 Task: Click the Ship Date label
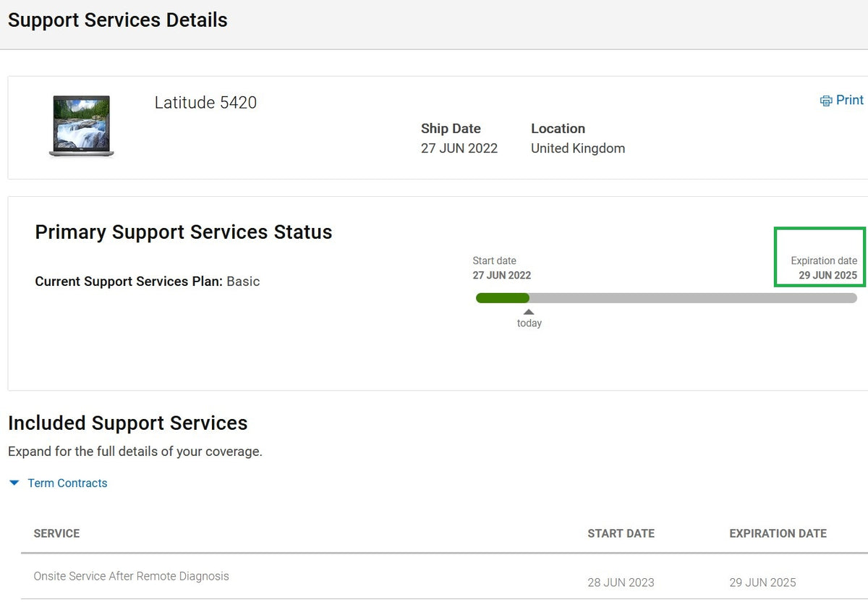coord(451,128)
